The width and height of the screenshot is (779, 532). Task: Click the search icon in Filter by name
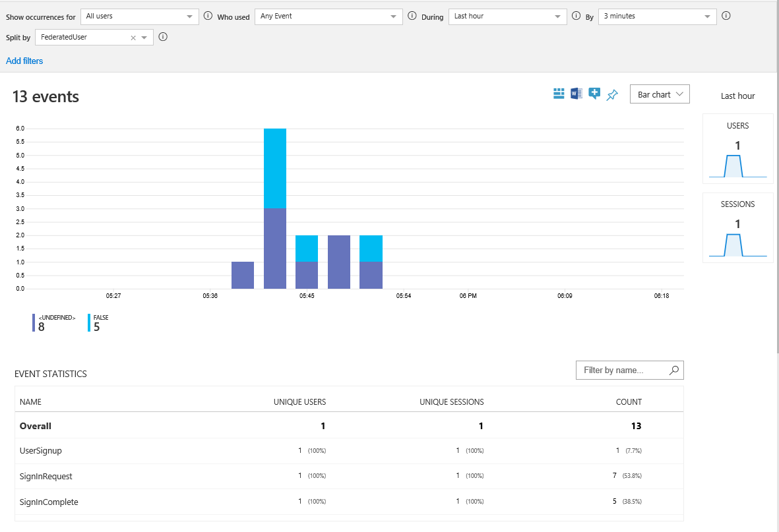click(673, 370)
